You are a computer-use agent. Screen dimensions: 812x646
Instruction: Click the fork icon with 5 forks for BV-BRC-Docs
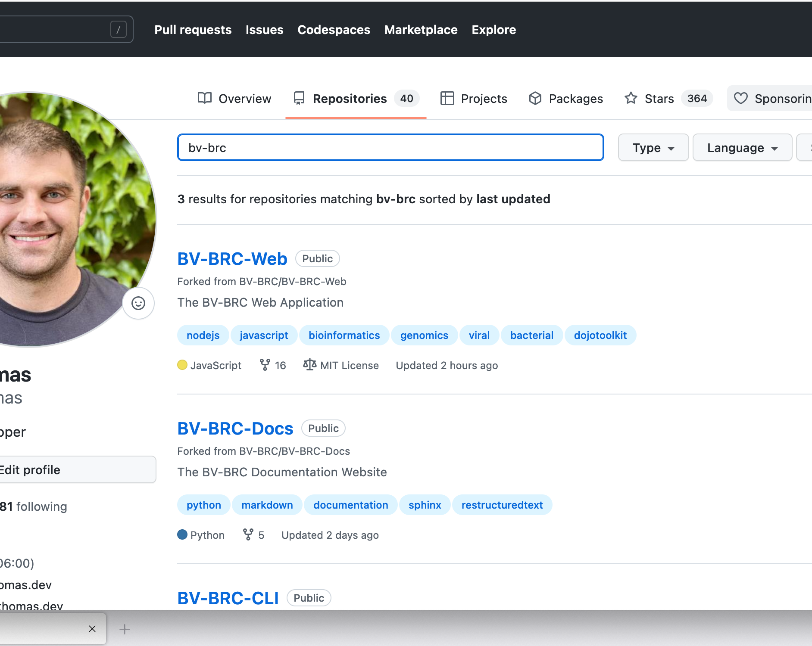(x=248, y=534)
